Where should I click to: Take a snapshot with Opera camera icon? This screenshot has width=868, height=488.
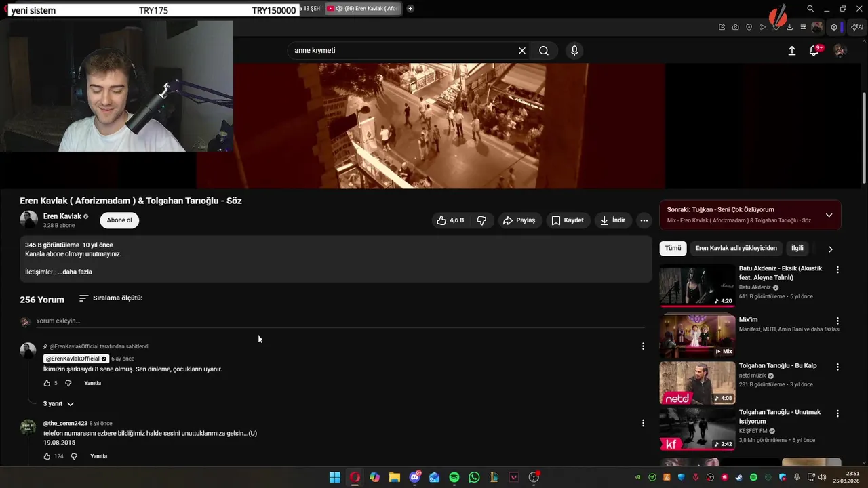[x=735, y=27]
